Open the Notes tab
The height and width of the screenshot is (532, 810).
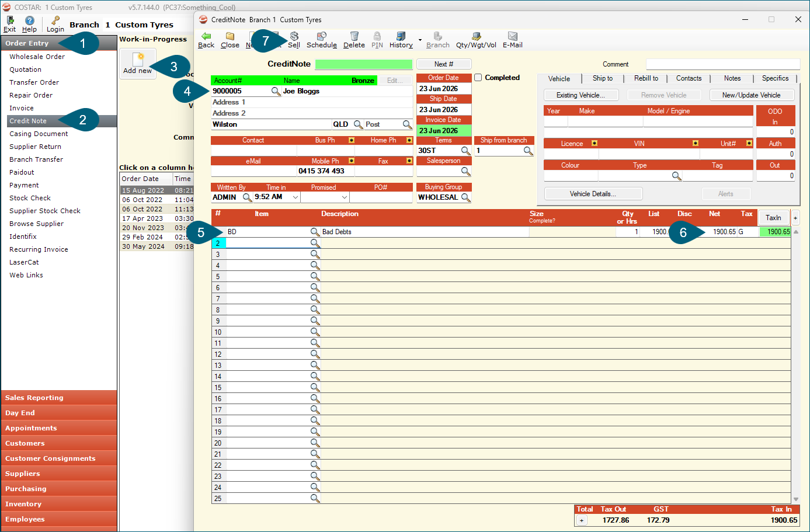tap(732, 78)
